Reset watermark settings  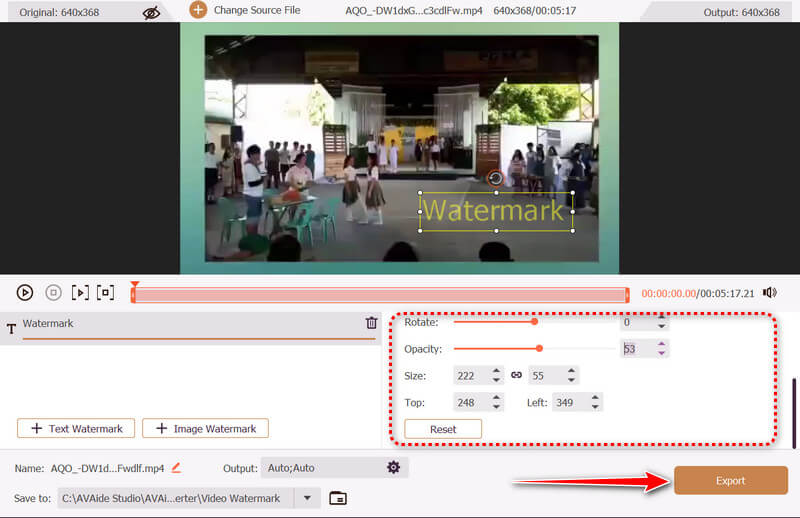pos(443,429)
